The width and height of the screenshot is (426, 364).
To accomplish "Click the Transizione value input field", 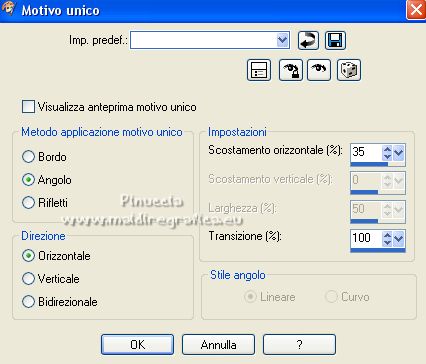I will pyautogui.click(x=366, y=238).
